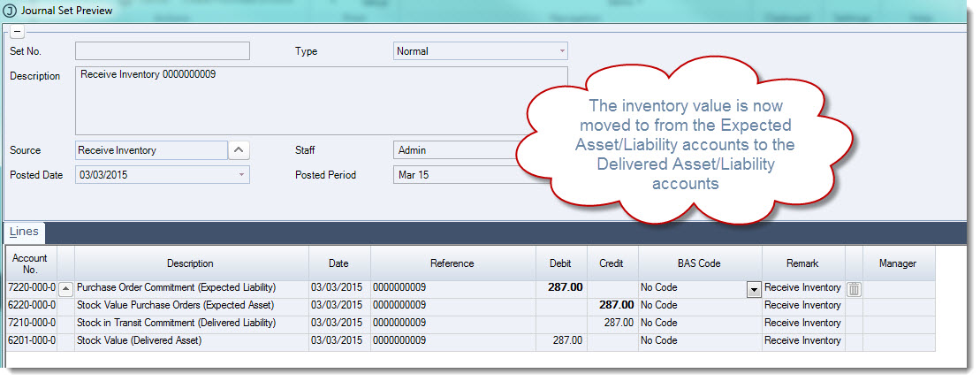Select account cell 6201-000-0

31,341
